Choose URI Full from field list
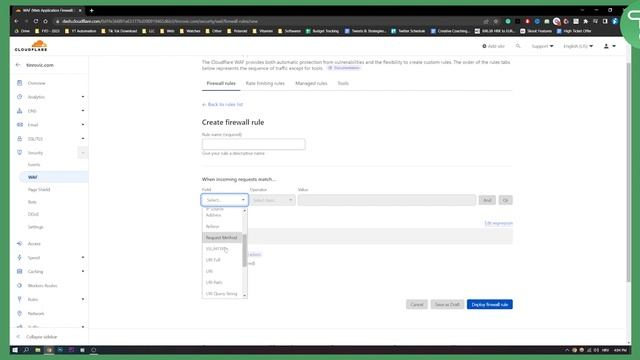Screen dimensions: 640x360 click(222, 260)
